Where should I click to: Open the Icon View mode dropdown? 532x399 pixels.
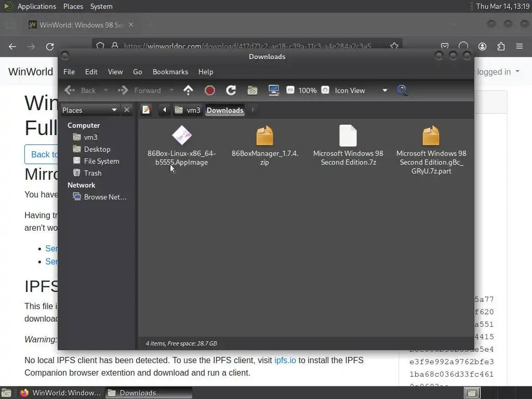(x=361, y=90)
